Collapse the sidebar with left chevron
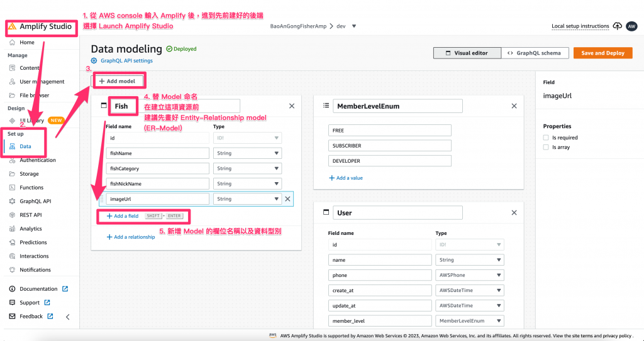The image size is (644, 341). pyautogui.click(x=68, y=317)
